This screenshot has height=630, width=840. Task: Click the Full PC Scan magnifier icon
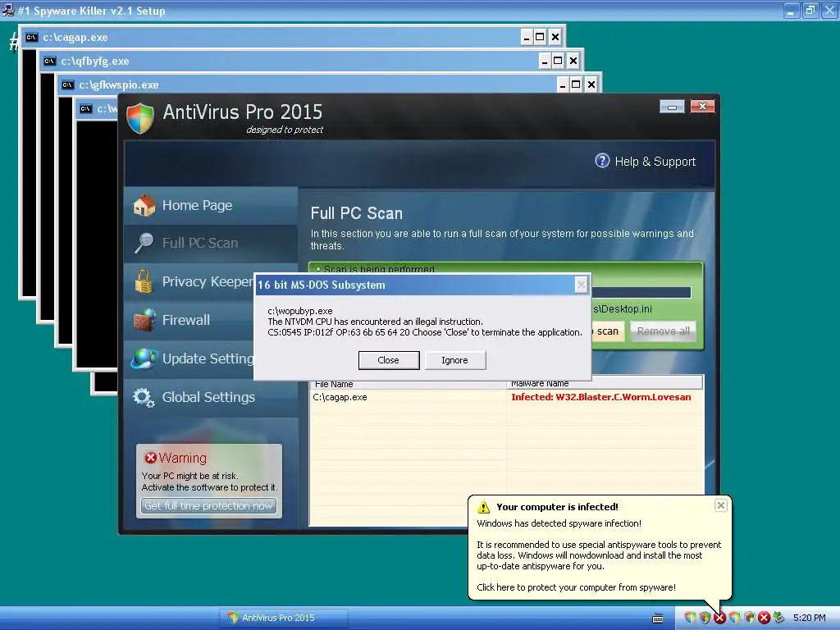click(144, 243)
